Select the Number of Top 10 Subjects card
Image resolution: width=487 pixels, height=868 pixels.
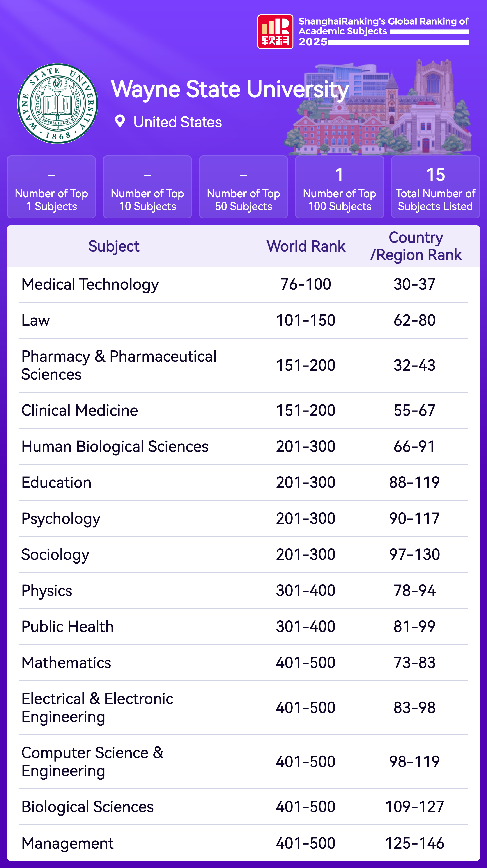pyautogui.click(x=147, y=187)
